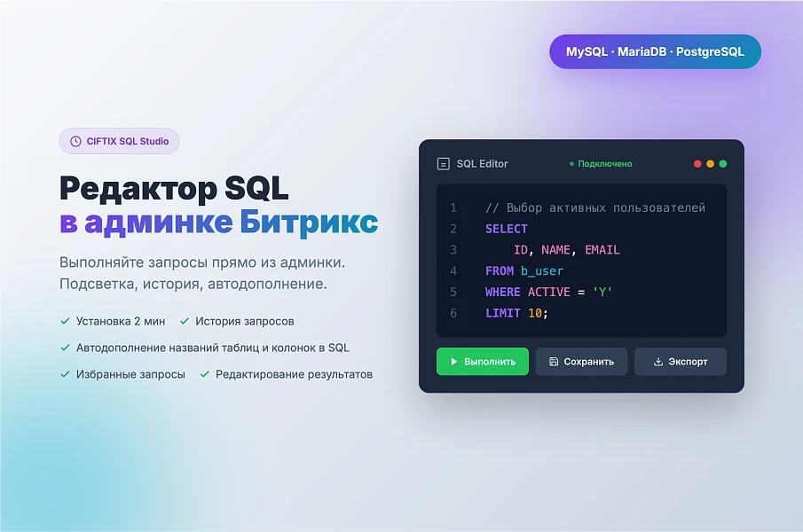Click line number 6 in the gutter
This screenshot has width=803, height=532.
tap(453, 313)
